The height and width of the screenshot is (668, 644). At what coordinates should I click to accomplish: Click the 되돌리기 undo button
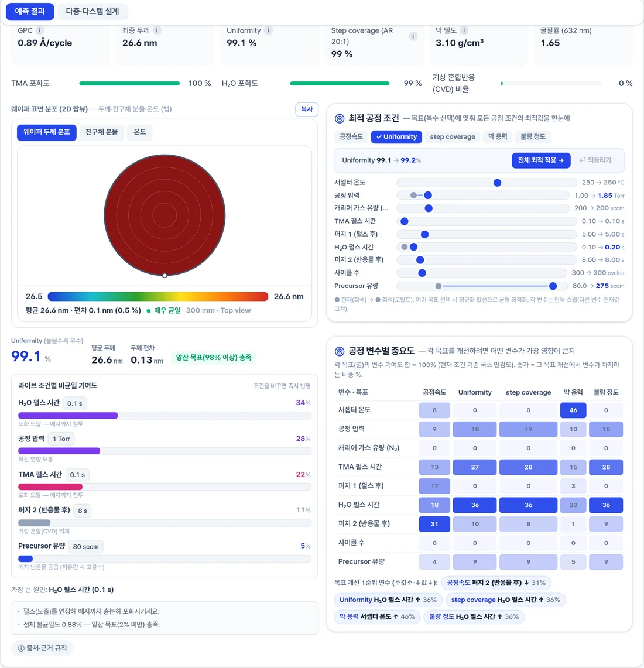(595, 160)
